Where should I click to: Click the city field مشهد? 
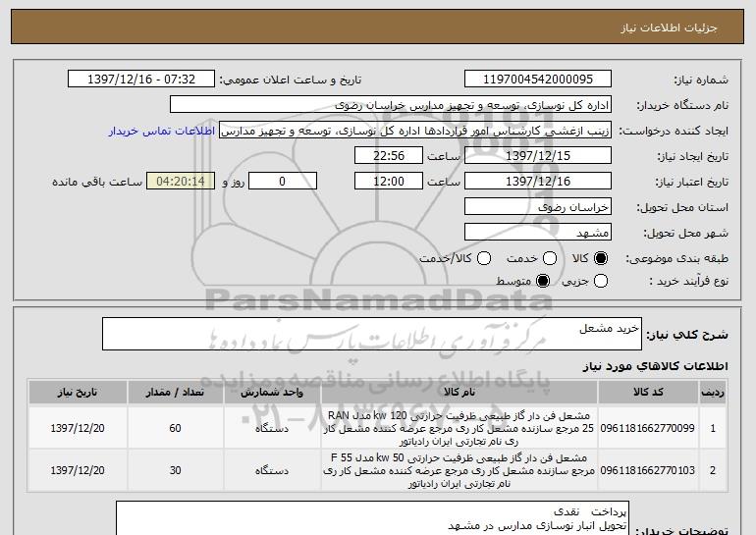pos(538,233)
